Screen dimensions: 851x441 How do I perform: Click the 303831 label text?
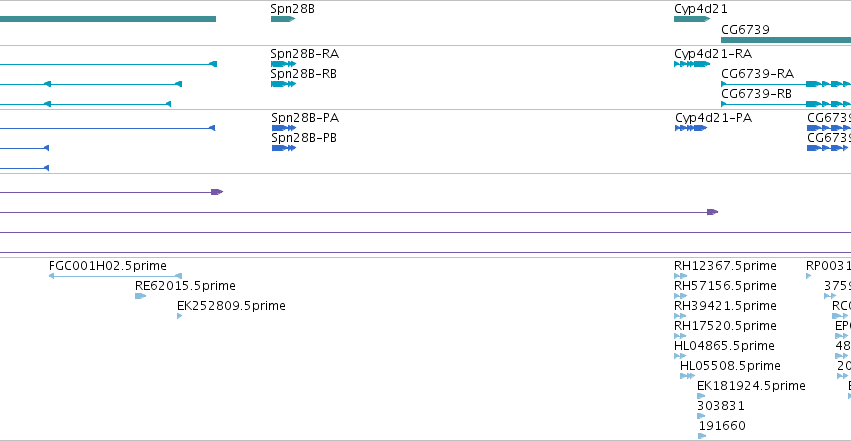point(721,406)
